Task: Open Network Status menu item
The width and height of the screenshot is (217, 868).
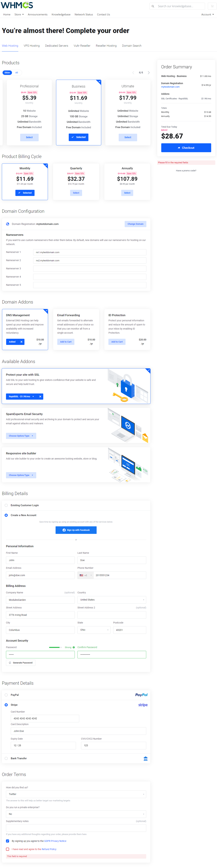Action: coord(84,15)
